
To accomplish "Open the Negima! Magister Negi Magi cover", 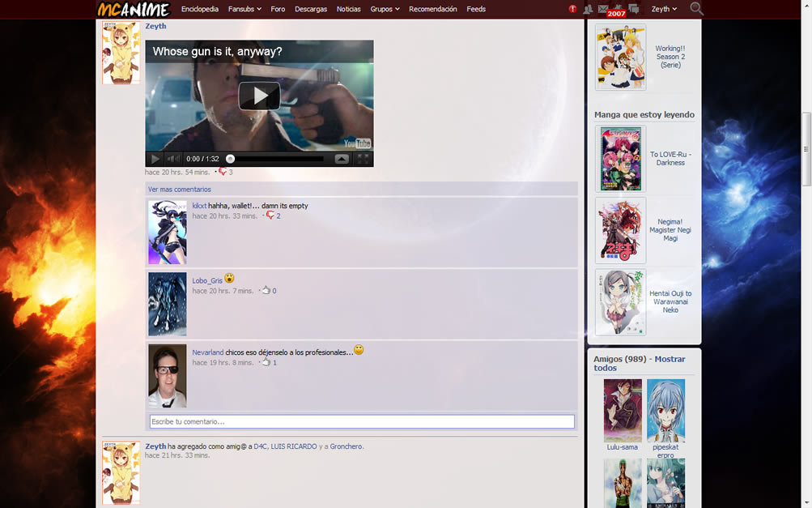I will coord(620,230).
